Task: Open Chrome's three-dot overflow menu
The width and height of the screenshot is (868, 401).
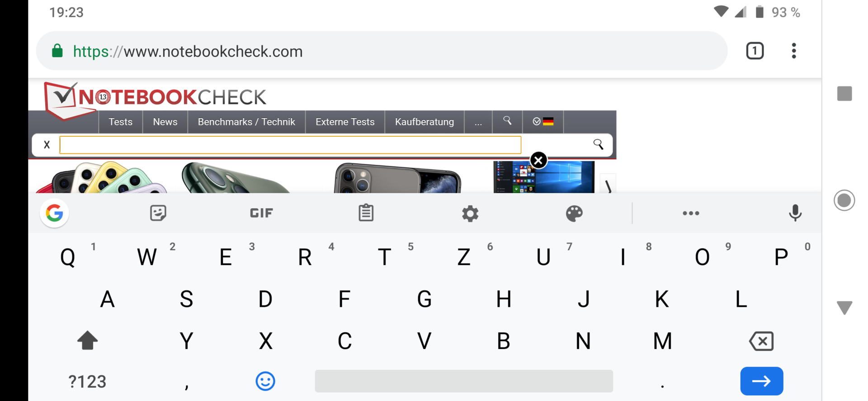Action: pos(794,51)
